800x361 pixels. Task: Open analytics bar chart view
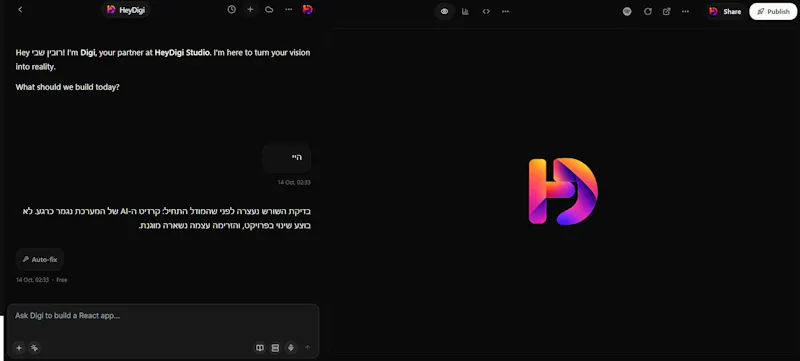click(x=465, y=11)
